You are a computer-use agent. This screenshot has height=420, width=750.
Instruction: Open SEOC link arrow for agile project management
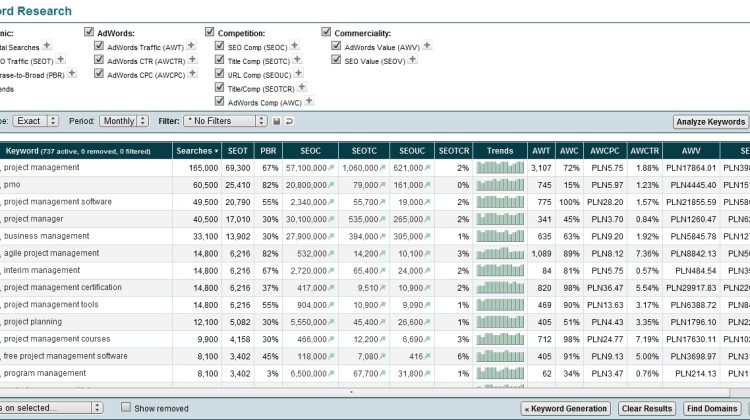tap(331, 254)
